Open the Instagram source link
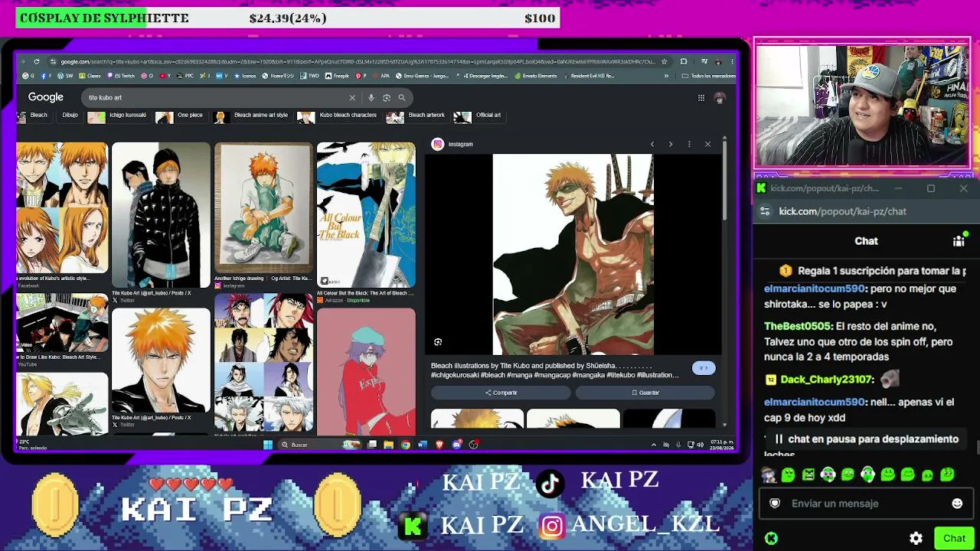980x551 pixels. coord(453,144)
